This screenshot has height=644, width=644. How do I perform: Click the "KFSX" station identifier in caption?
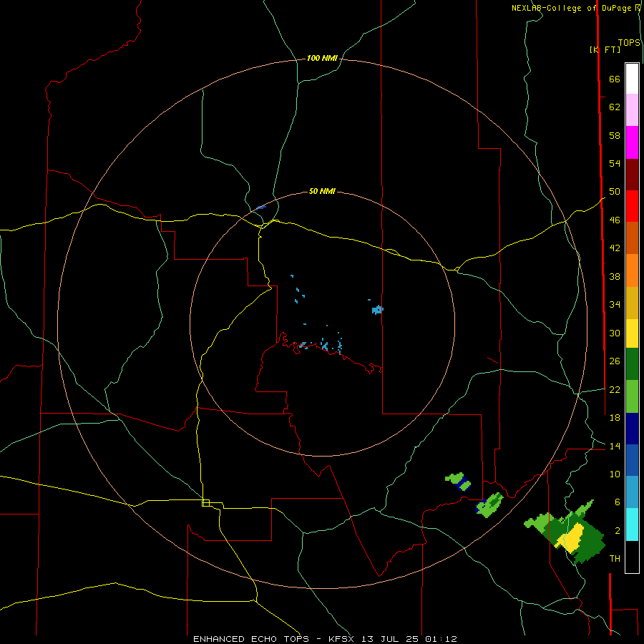click(343, 639)
